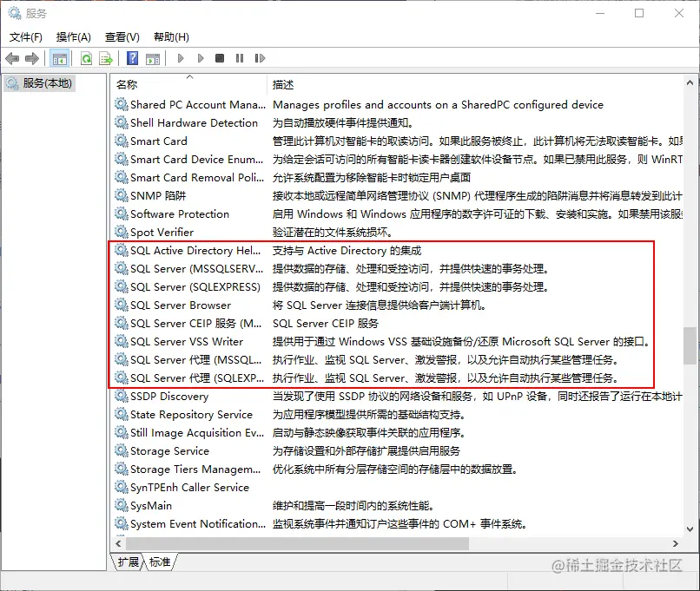Select 服务(本地) in the left tree
The width and height of the screenshot is (700, 591).
click(x=39, y=83)
